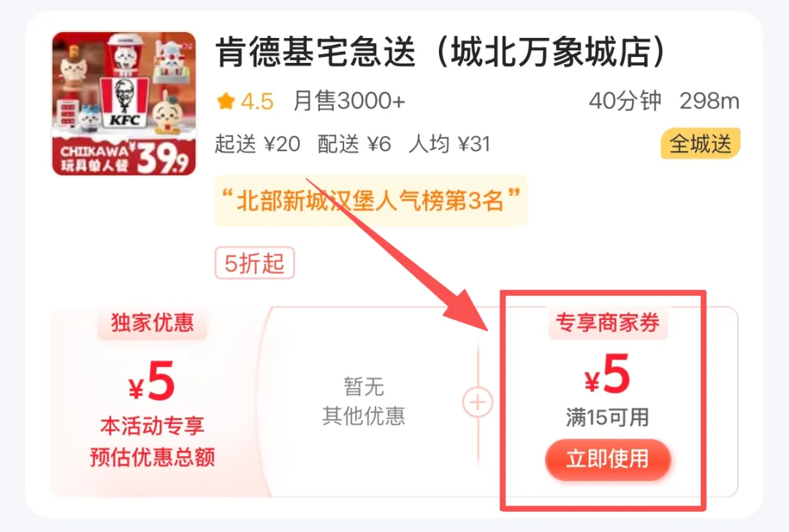The height and width of the screenshot is (532, 789).
Task: Click the plus circle icon between offers
Action: tap(477, 402)
